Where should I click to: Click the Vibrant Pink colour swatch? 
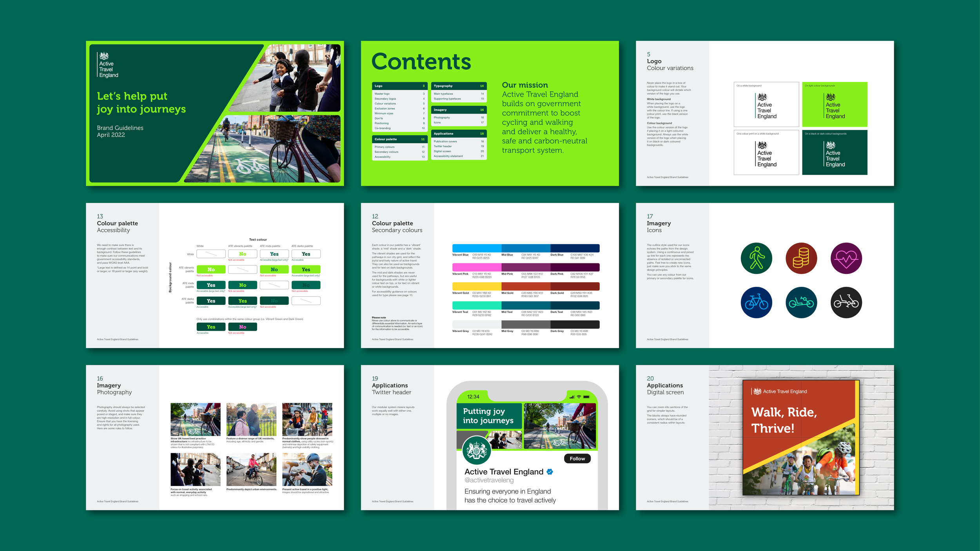[476, 267]
